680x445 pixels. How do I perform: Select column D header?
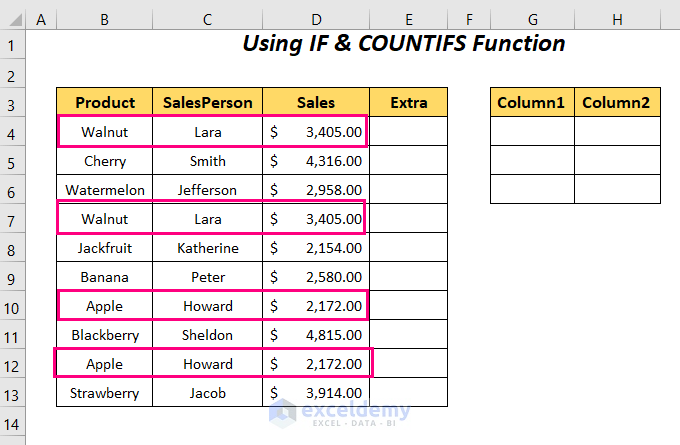(x=316, y=19)
